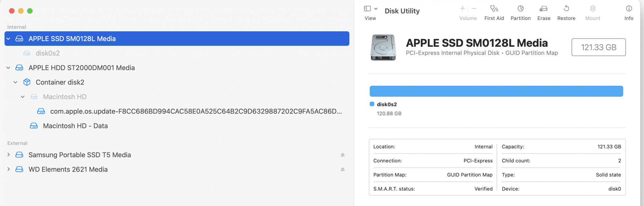Screen dimensions: 644x206
Task: Collapse the Macintosh HD volume group
Action: pyautogui.click(x=23, y=97)
